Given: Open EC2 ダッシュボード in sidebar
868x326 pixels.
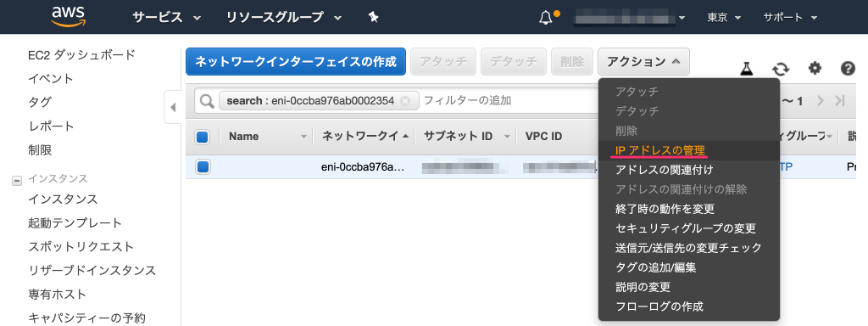Looking at the screenshot, I should (x=81, y=55).
